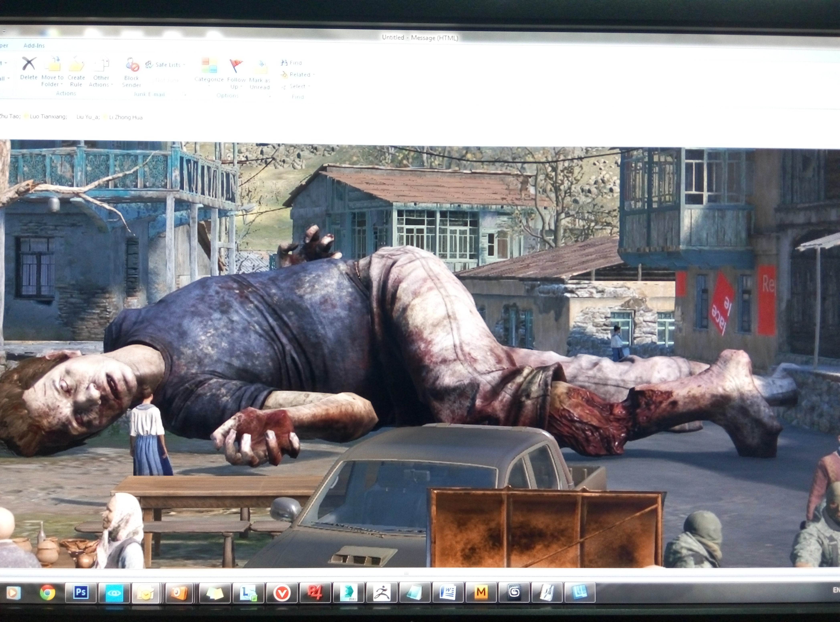Expand the Safe Lists dropdown
The width and height of the screenshot is (840, 622).
pyautogui.click(x=184, y=65)
